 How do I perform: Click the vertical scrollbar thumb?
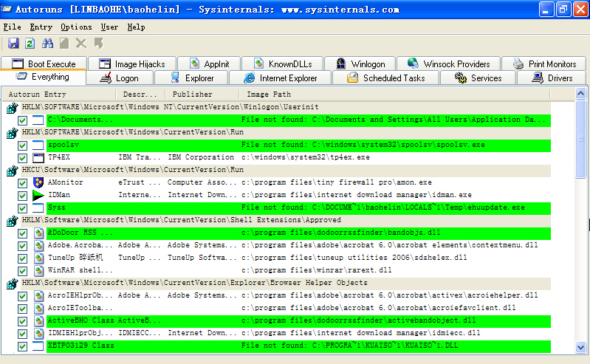tap(580, 139)
